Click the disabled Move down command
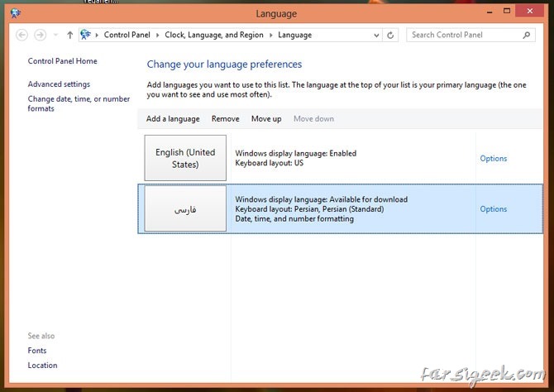The image size is (554, 392). (x=313, y=119)
